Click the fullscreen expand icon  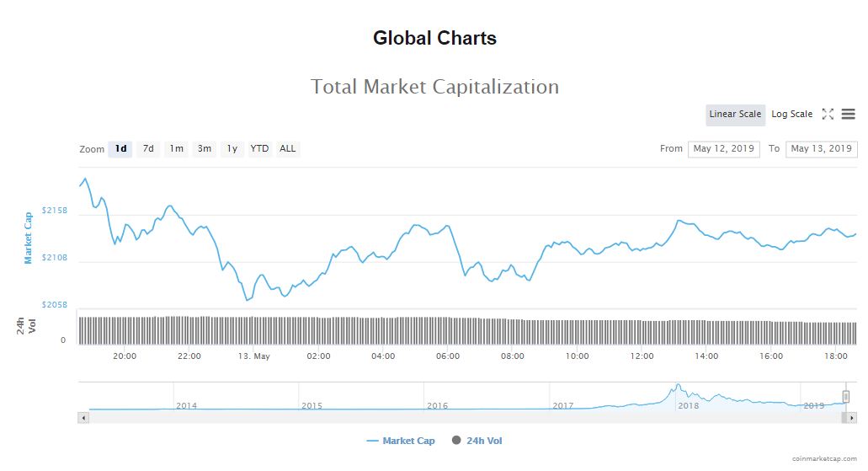(x=828, y=114)
